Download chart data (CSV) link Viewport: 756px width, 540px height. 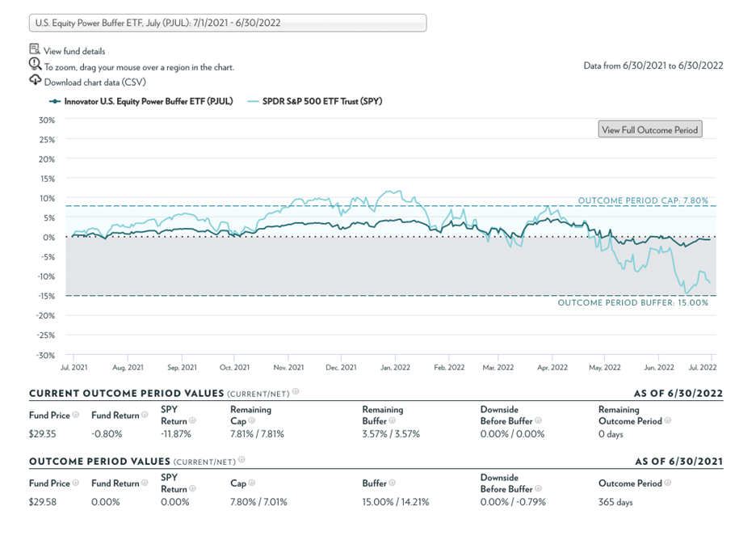click(x=95, y=82)
